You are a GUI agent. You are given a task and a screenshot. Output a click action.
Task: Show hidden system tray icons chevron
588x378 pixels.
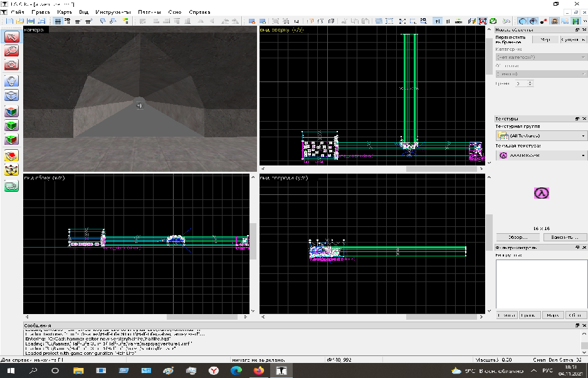click(x=533, y=370)
